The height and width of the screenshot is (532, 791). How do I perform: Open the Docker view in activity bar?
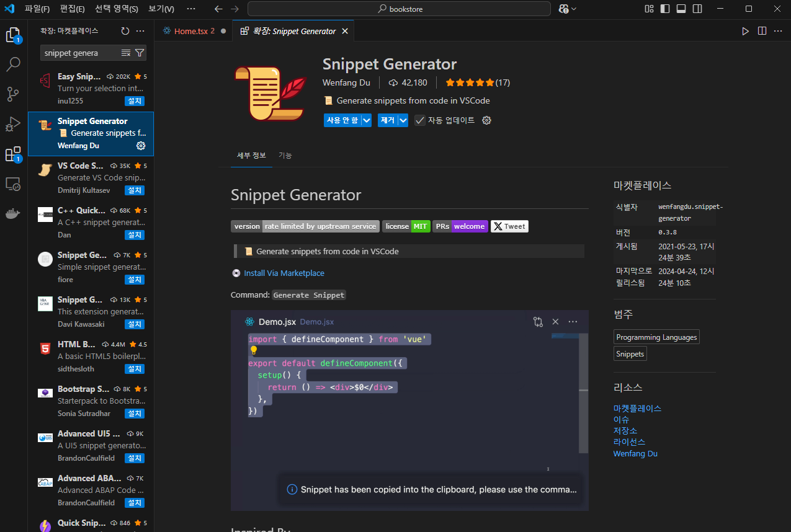(x=13, y=213)
